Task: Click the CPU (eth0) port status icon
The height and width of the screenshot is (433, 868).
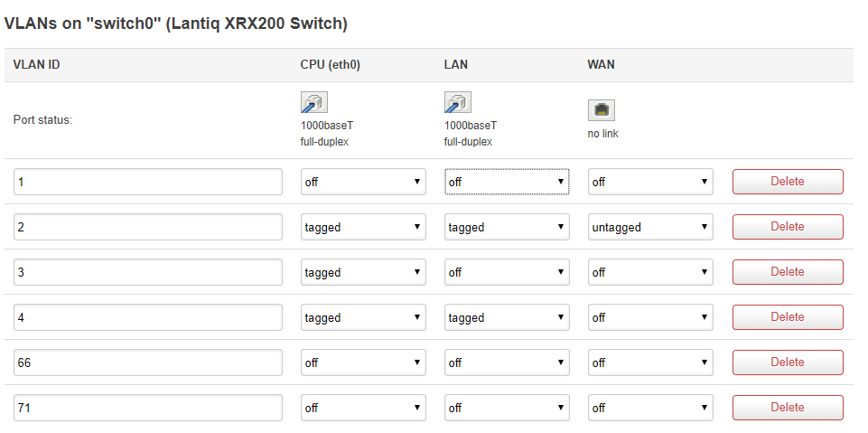Action: click(314, 102)
